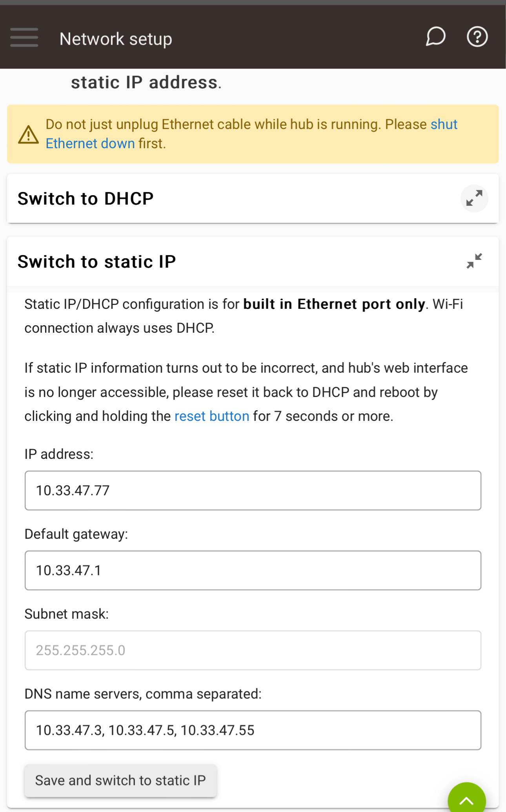Click the Switch to static IP heading
Image resolution: width=506 pixels, height=812 pixels.
pyautogui.click(x=97, y=261)
